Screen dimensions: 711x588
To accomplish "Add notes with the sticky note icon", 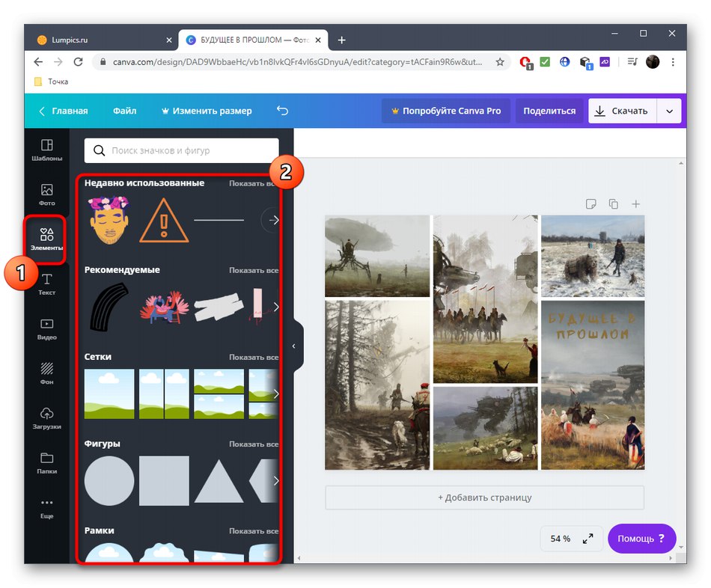I will 591,204.
